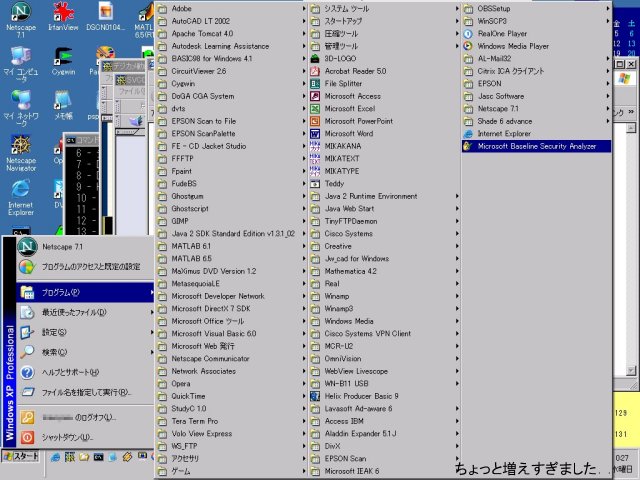Open the Tera Term Pro folder
The height and width of the screenshot is (480, 640).
(x=231, y=421)
